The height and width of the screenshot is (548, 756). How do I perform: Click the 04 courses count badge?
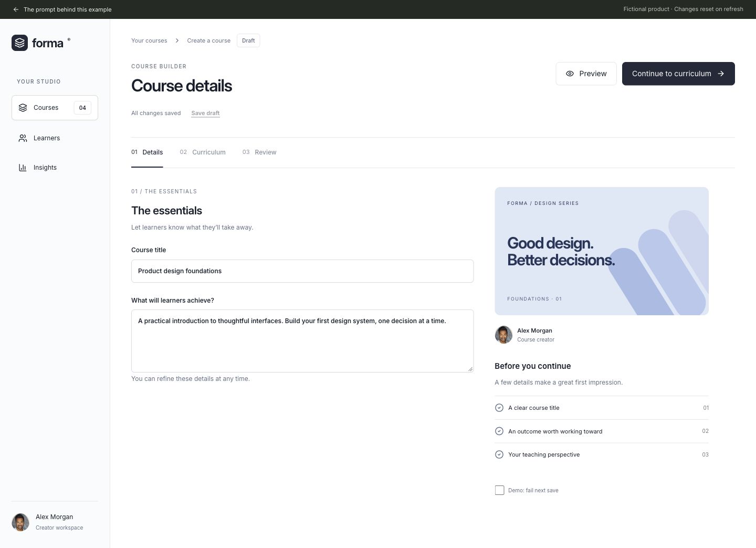click(x=82, y=108)
